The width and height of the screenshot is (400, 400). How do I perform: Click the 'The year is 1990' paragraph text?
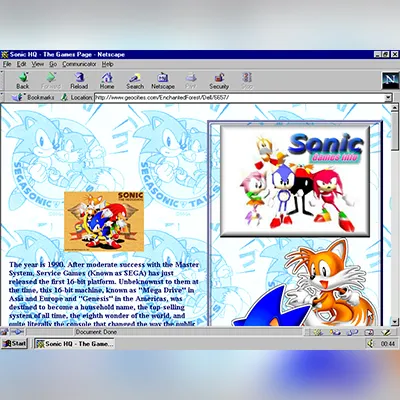point(104,295)
